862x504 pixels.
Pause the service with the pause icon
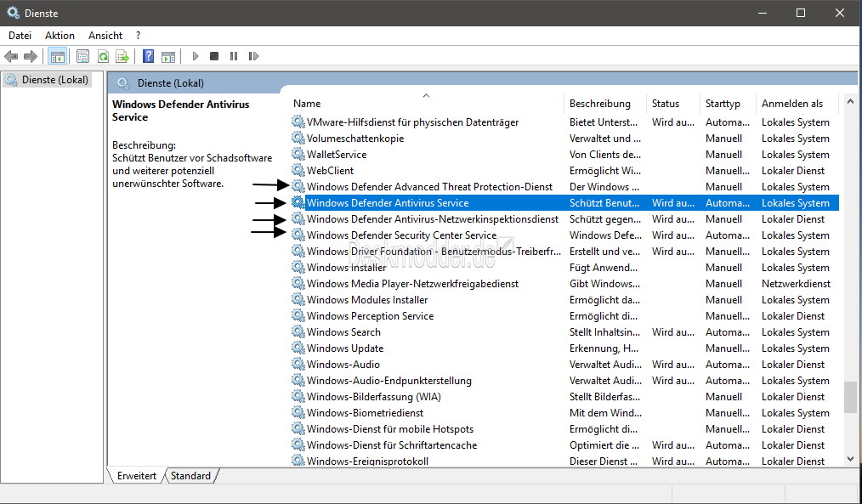(234, 56)
